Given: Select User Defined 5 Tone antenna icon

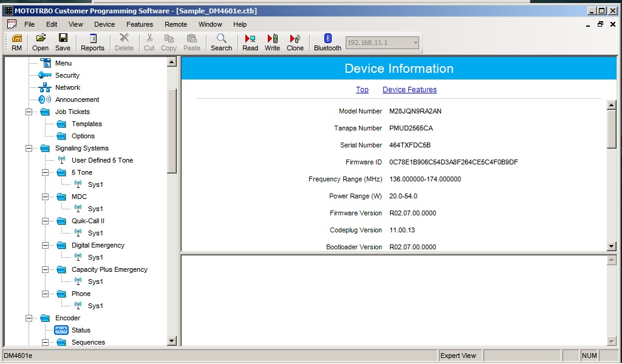Looking at the screenshot, I should tap(61, 160).
